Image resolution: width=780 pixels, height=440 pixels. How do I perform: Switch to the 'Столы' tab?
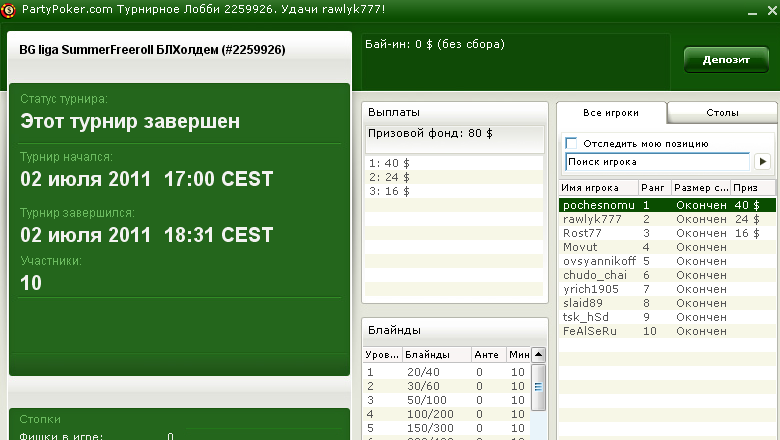click(722, 113)
